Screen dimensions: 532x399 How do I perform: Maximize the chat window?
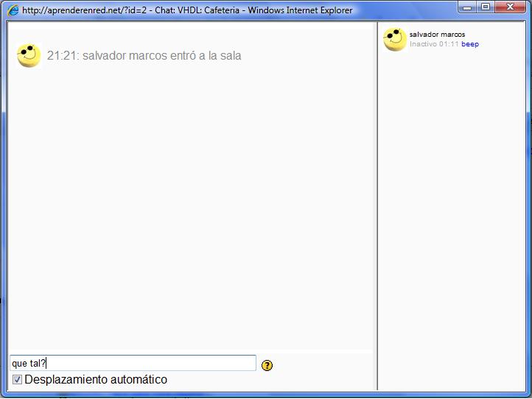pos(485,7)
